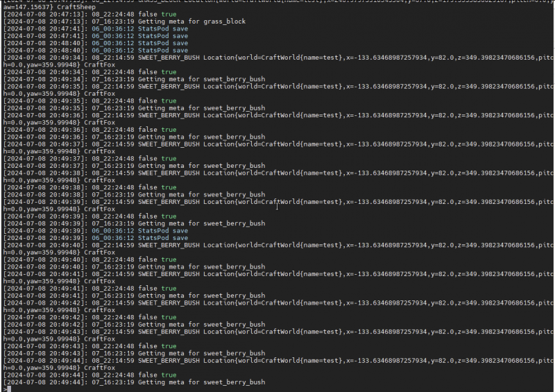This screenshot has width=555, height=392.
Task: Click the 20:47:13 'false true' log line
Action: pyautogui.click(x=90, y=15)
